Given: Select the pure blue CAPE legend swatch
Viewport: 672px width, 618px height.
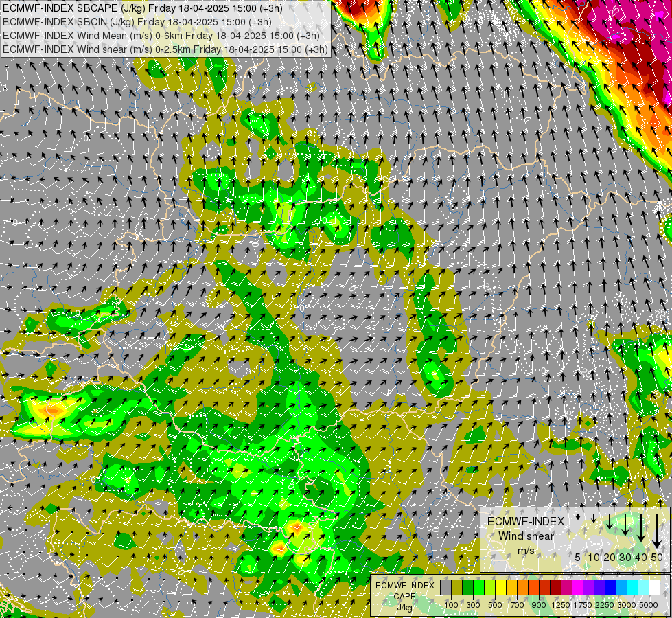Looking at the screenshot, I should [x=611, y=587].
